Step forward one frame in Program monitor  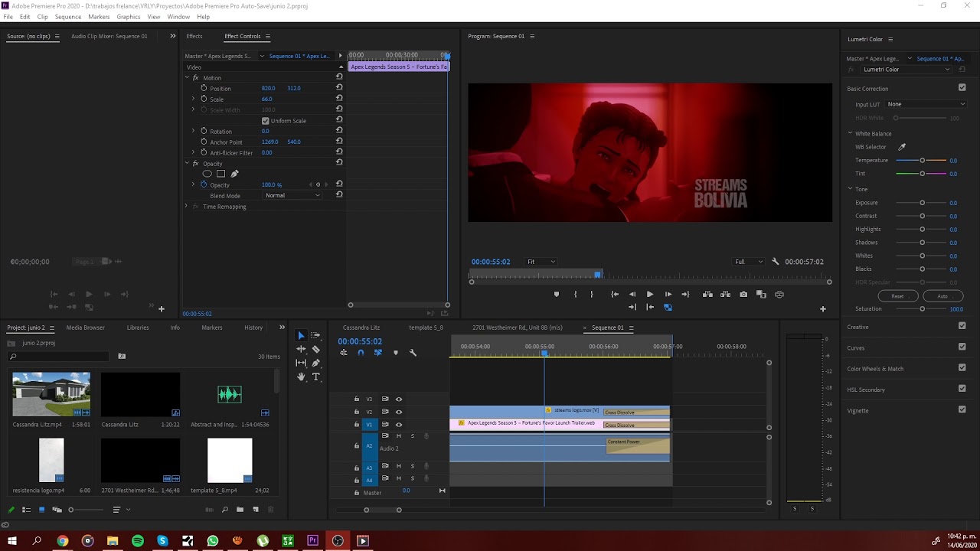point(668,294)
